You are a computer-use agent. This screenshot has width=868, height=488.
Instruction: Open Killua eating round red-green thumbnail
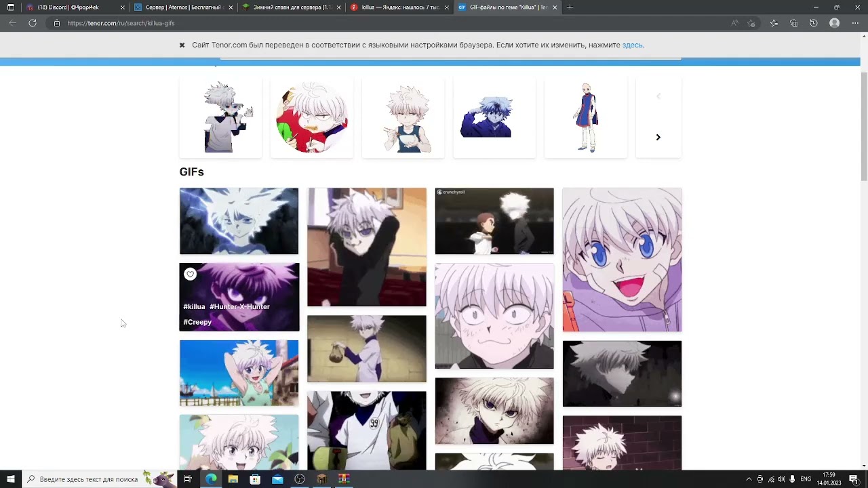(312, 117)
